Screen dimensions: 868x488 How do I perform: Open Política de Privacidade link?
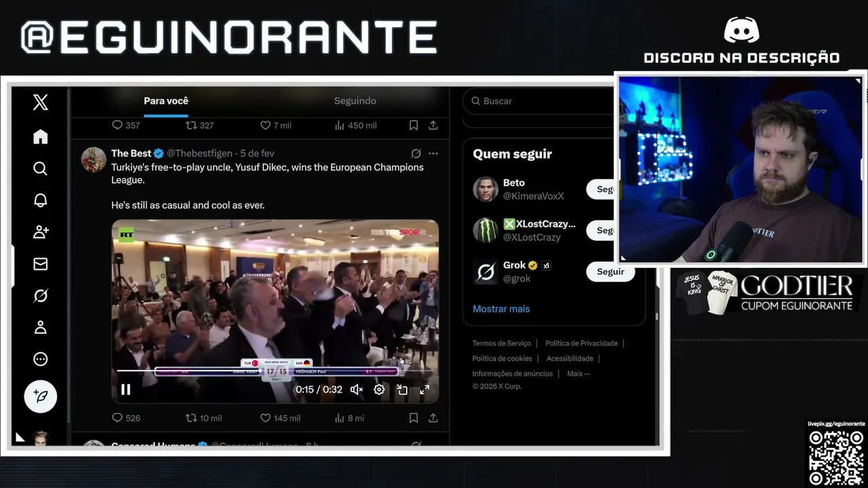581,344
